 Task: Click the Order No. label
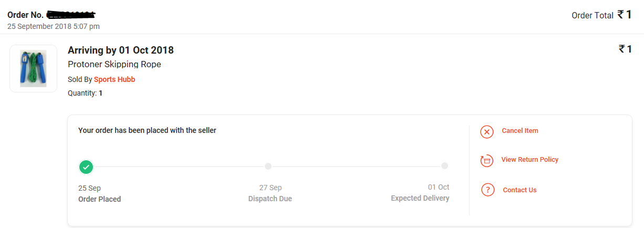click(25, 15)
